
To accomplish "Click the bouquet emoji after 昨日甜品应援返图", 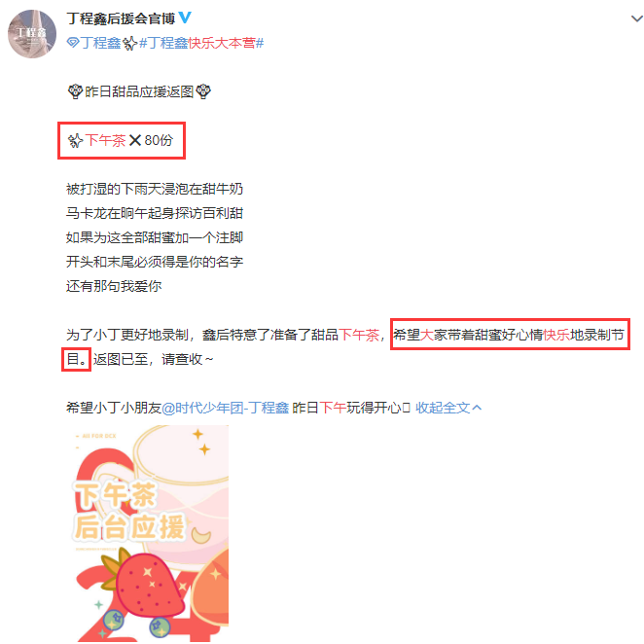I will point(203,91).
